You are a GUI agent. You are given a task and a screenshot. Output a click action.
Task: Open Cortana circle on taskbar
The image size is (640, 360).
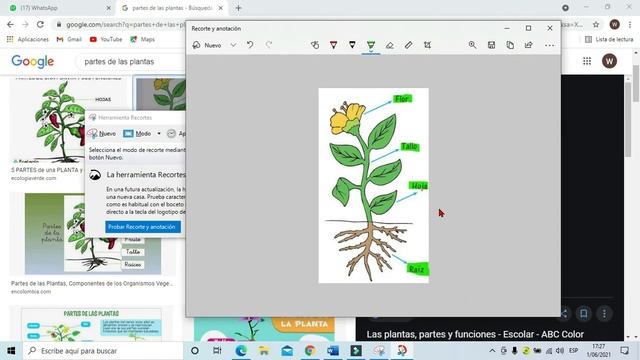[x=195, y=351]
